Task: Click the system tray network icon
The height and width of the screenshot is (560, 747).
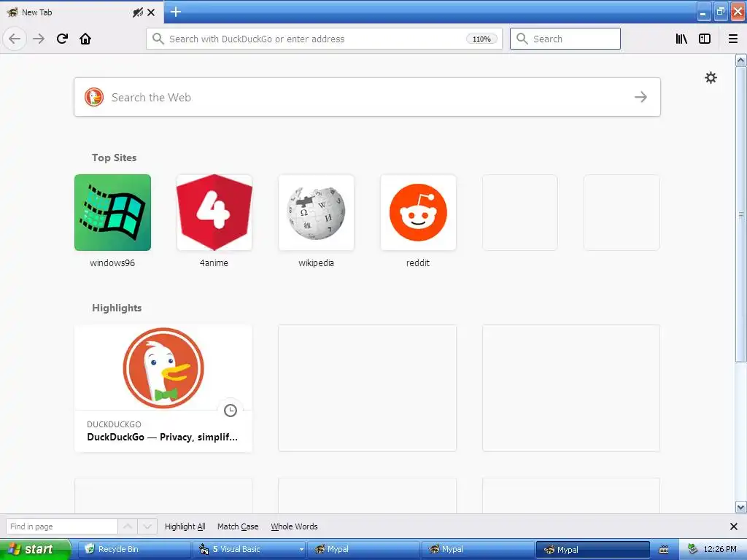Action: 693,549
